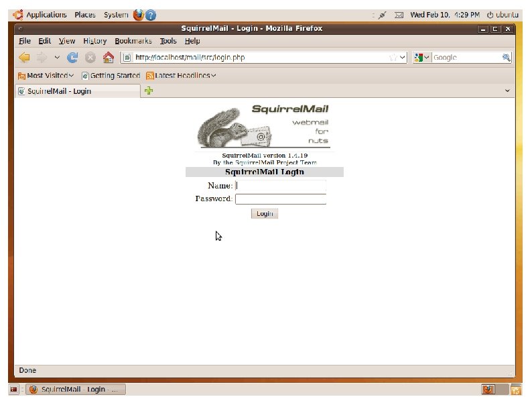Click the Back arrow in Firefox toolbar
Image resolution: width=532 pixels, height=399 pixels.
pos(24,58)
